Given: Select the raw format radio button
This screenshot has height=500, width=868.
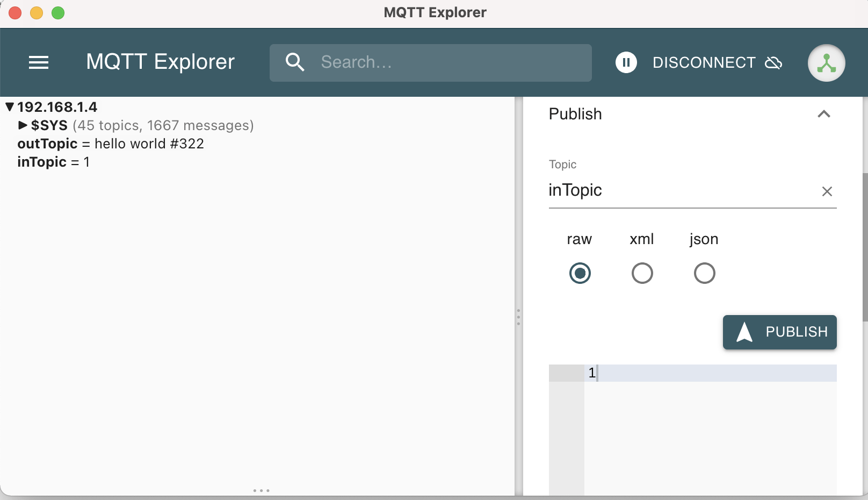Looking at the screenshot, I should pyautogui.click(x=580, y=273).
